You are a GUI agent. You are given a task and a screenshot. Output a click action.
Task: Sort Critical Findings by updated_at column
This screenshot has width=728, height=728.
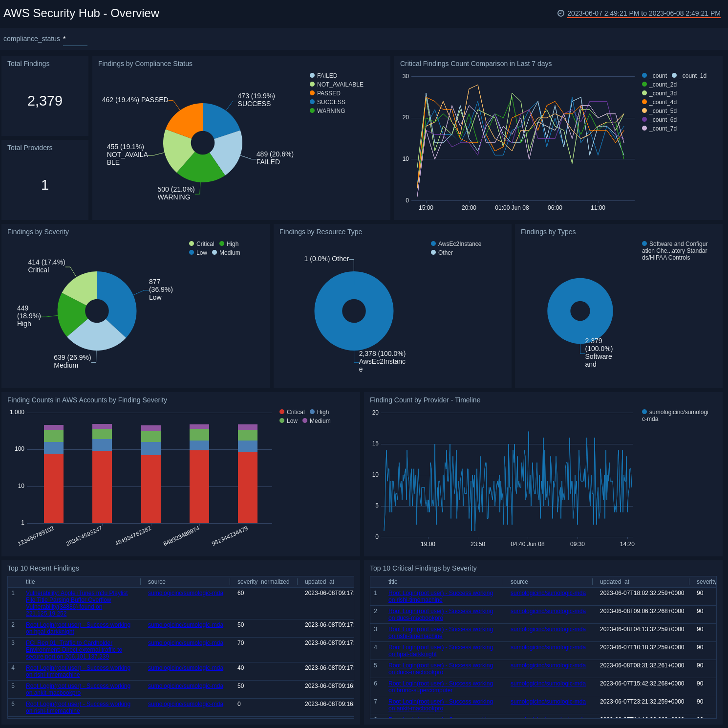[x=615, y=582]
